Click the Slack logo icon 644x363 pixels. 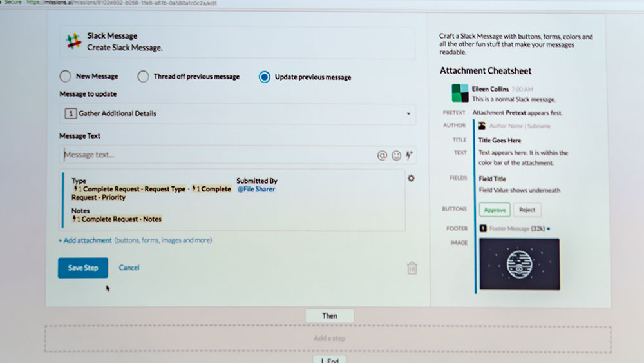click(74, 42)
